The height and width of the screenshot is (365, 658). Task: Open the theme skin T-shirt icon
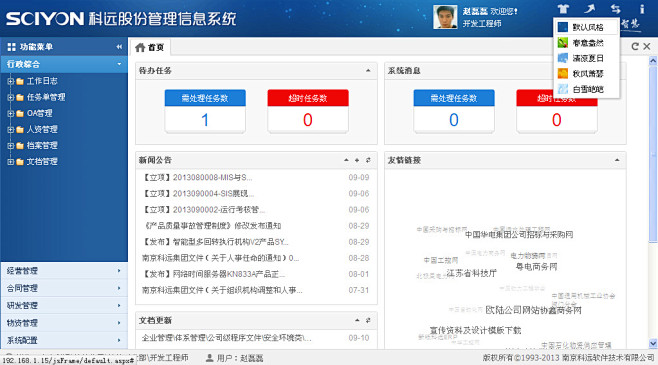click(563, 8)
